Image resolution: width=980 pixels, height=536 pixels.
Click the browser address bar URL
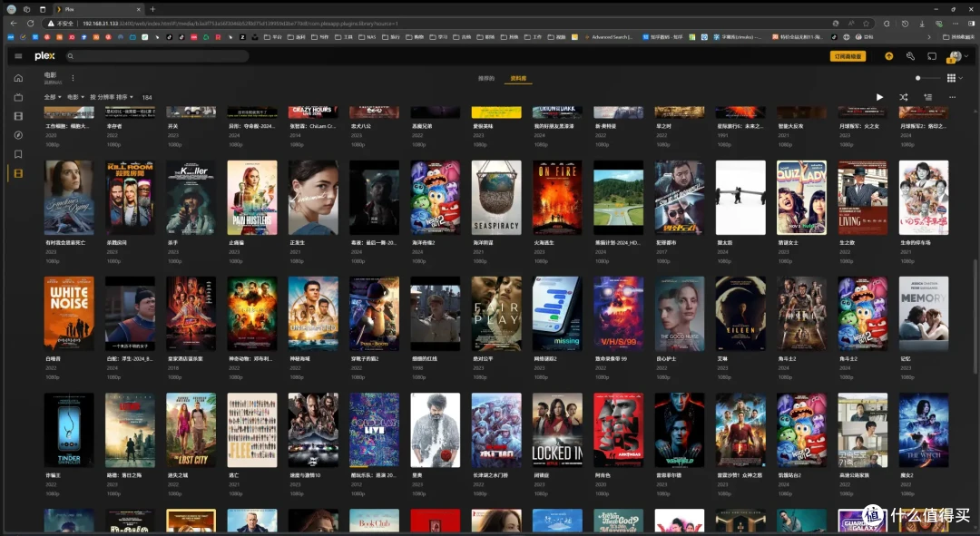tap(240, 23)
